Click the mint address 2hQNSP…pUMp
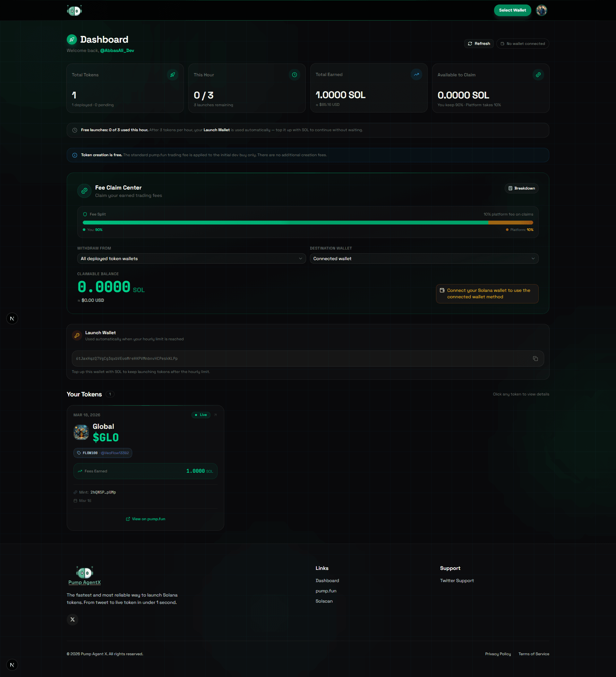The image size is (616, 677). pos(103,492)
